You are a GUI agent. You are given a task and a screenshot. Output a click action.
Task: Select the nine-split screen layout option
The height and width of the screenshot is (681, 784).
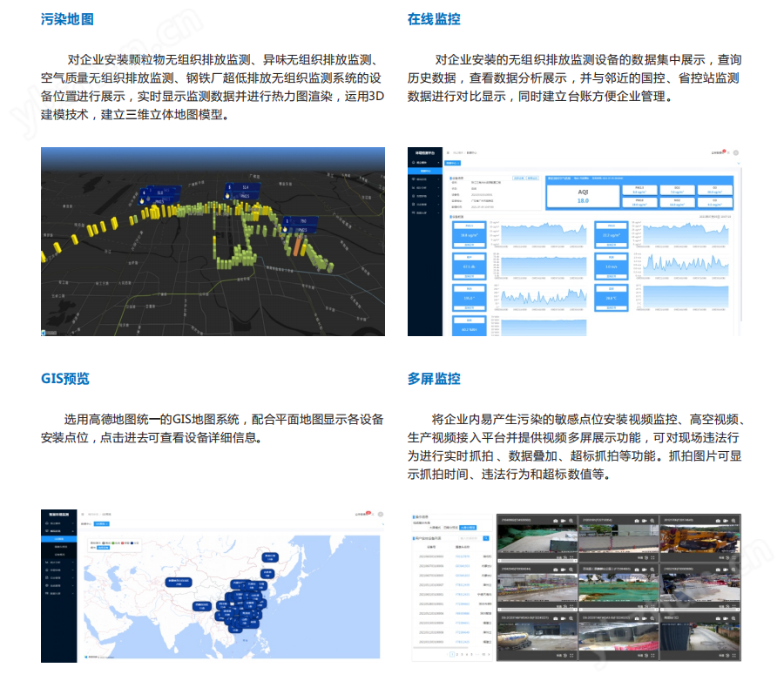pyautogui.click(x=468, y=528)
